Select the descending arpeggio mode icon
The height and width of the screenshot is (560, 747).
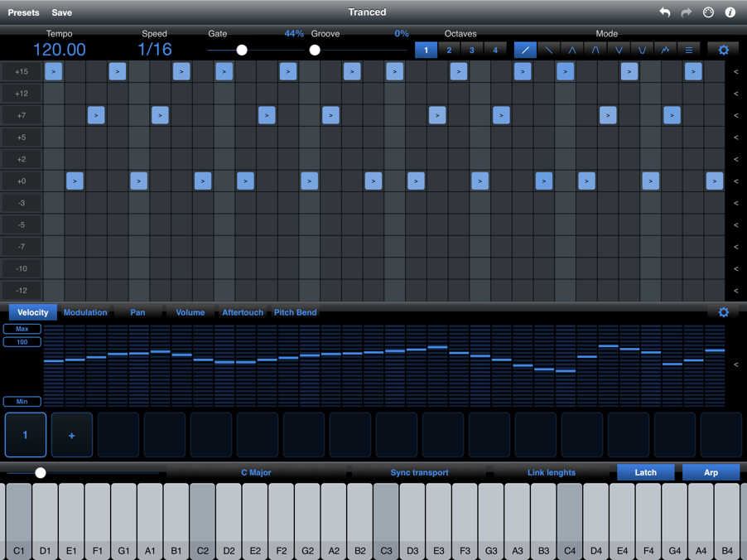coord(548,50)
